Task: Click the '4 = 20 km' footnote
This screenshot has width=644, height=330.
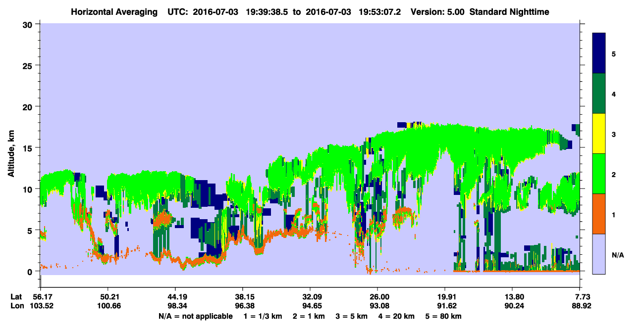Action: (396, 316)
